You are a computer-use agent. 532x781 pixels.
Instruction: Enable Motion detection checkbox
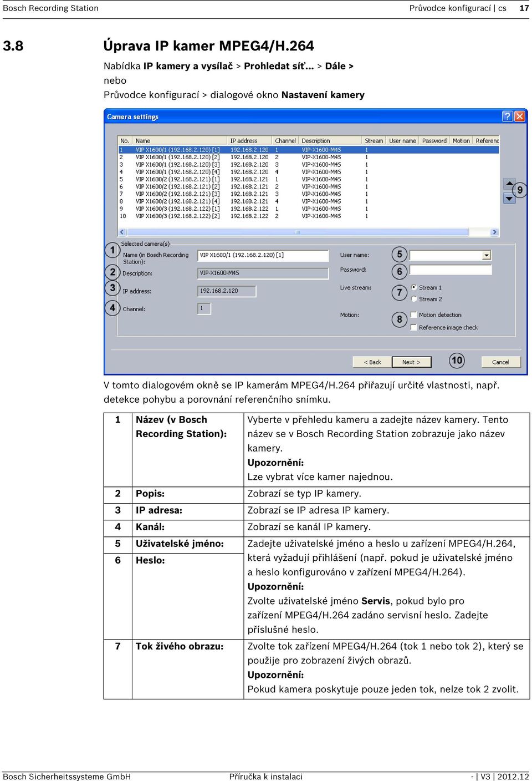(413, 315)
